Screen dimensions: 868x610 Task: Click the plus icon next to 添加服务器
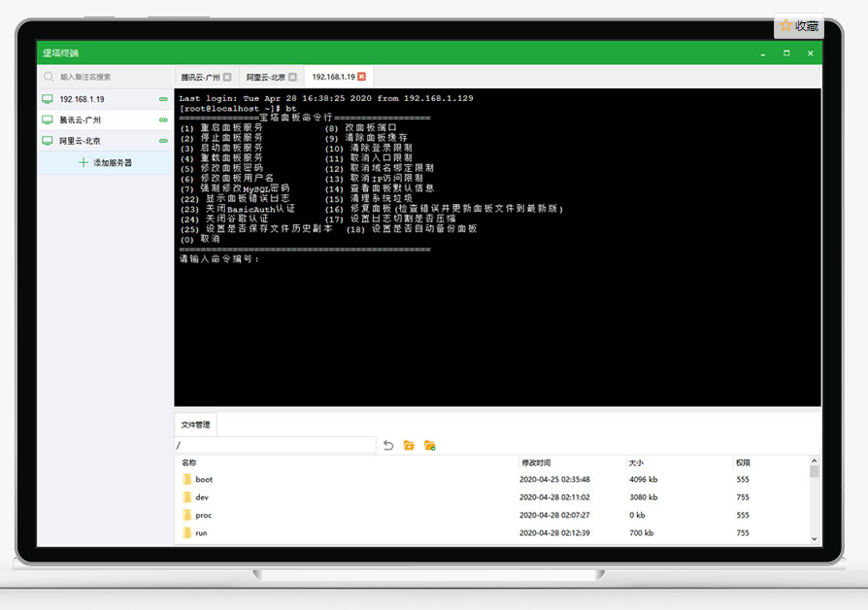(x=83, y=162)
